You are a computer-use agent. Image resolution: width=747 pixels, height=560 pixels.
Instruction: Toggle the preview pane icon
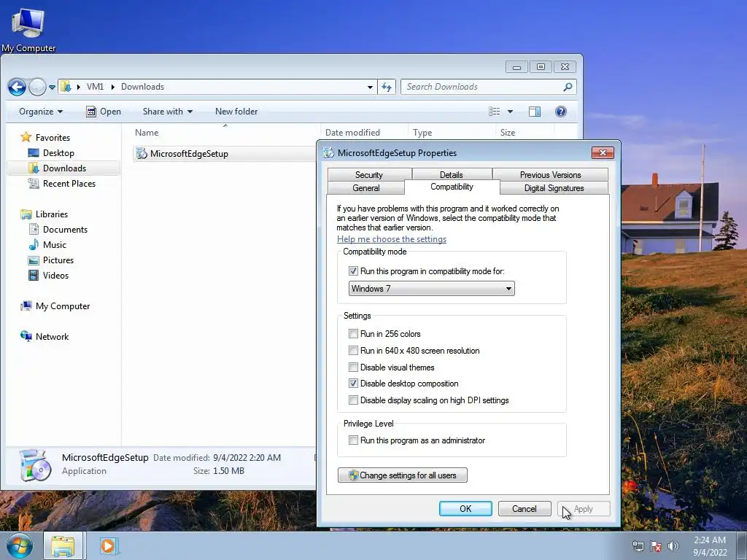click(x=535, y=112)
